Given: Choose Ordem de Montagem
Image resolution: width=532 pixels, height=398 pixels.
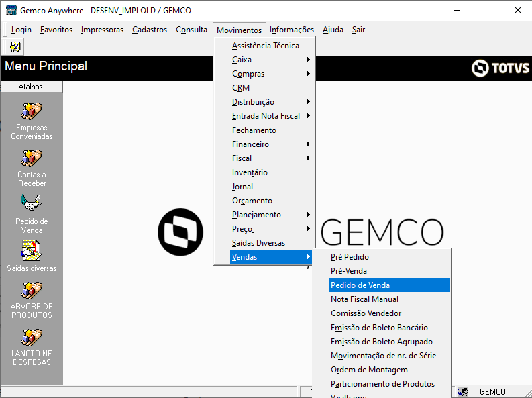Looking at the screenshot, I should [x=390, y=370].
